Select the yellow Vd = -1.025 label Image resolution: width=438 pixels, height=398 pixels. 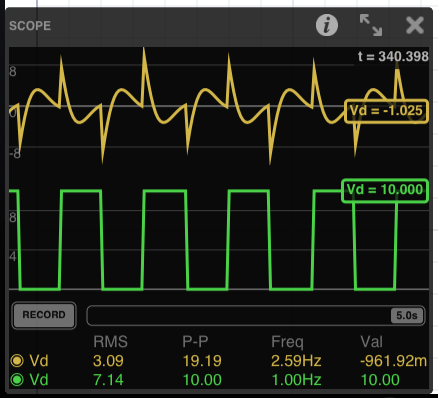tap(386, 111)
